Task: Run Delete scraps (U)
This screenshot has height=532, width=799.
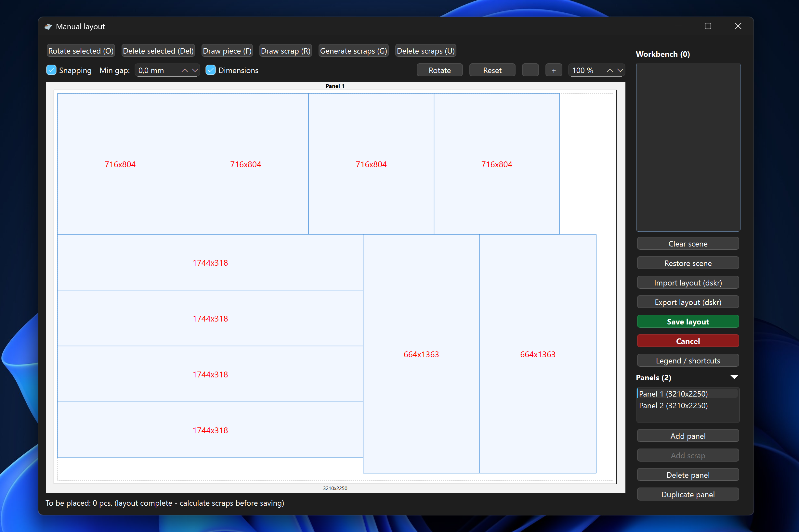Action: pyautogui.click(x=426, y=51)
